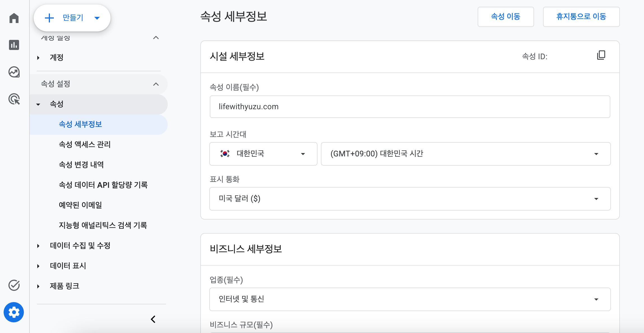This screenshot has height=333, width=644.
Task: Expand the 제품 링크 arrow
Action: point(38,286)
